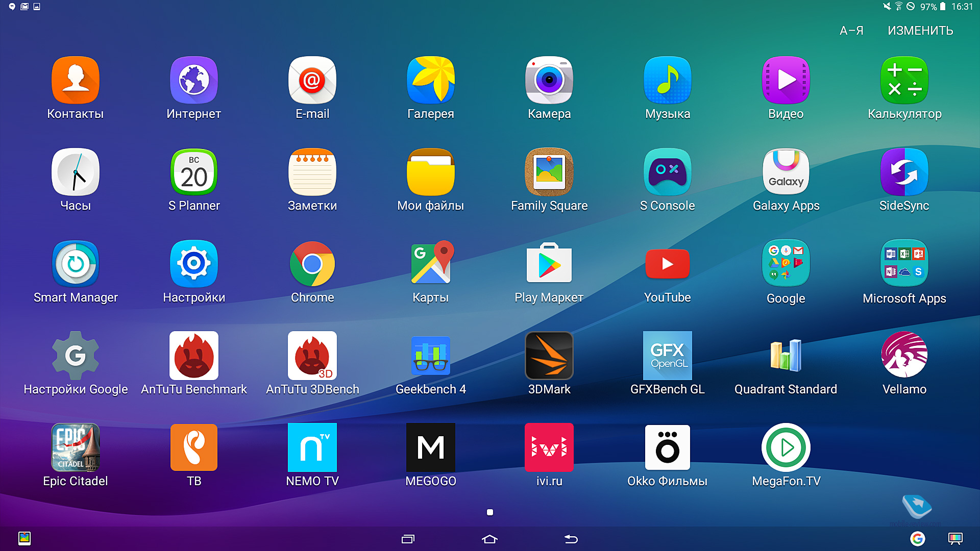This screenshot has width=980, height=551.
Task: Open the Галерея app
Action: click(431, 81)
